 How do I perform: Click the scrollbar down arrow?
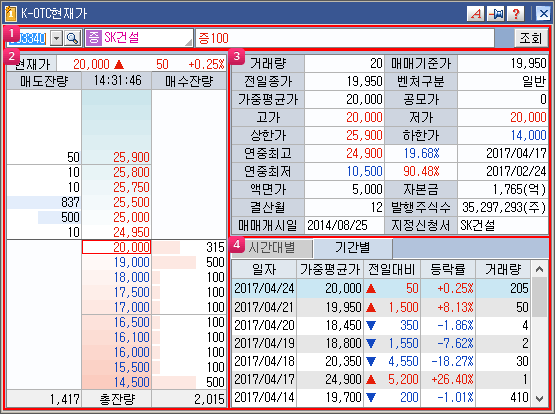pos(539,399)
